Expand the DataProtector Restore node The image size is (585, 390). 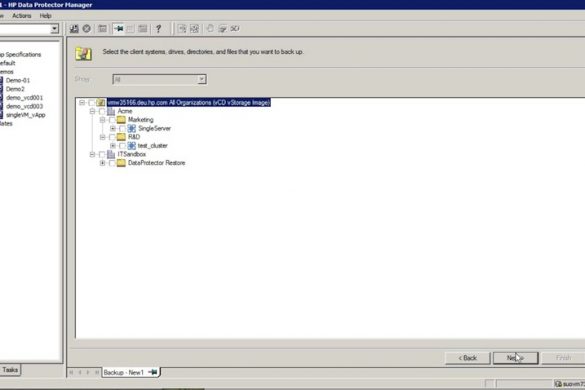coord(102,163)
